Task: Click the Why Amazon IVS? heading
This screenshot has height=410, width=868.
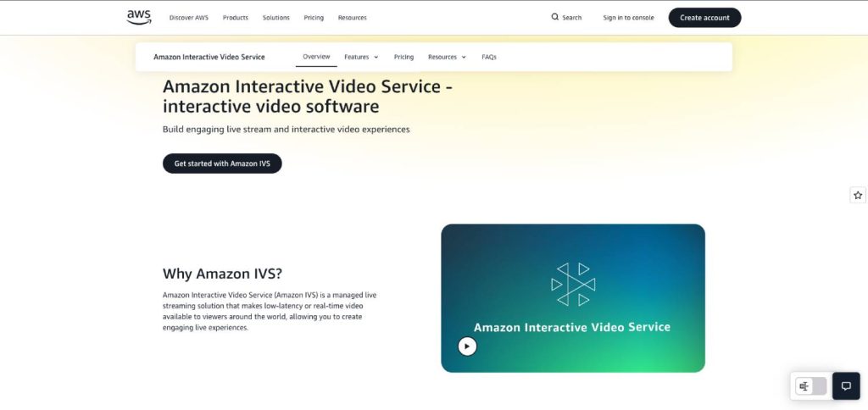Action: coord(223,274)
